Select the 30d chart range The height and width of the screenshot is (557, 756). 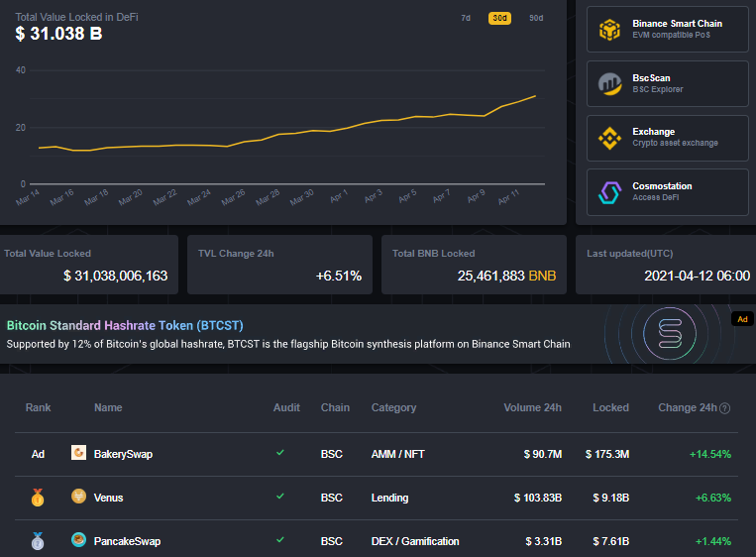(x=499, y=18)
